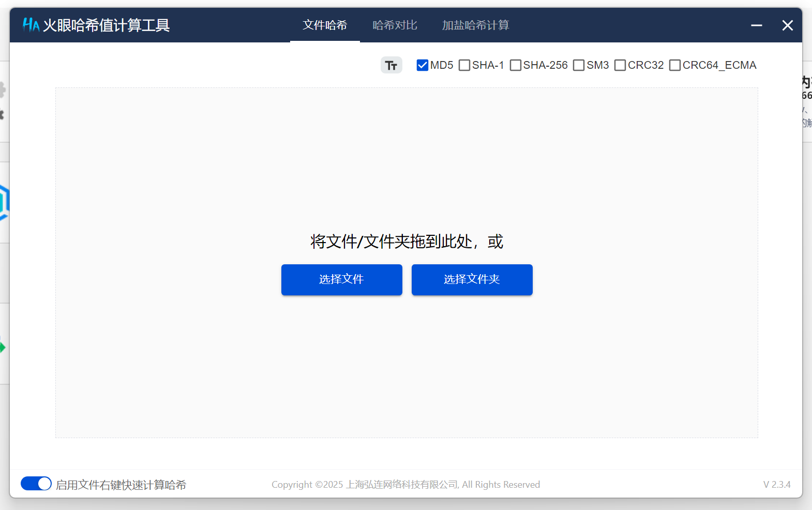Enable the CRC64_ECMA checkbox
This screenshot has height=510, width=812.
click(675, 65)
